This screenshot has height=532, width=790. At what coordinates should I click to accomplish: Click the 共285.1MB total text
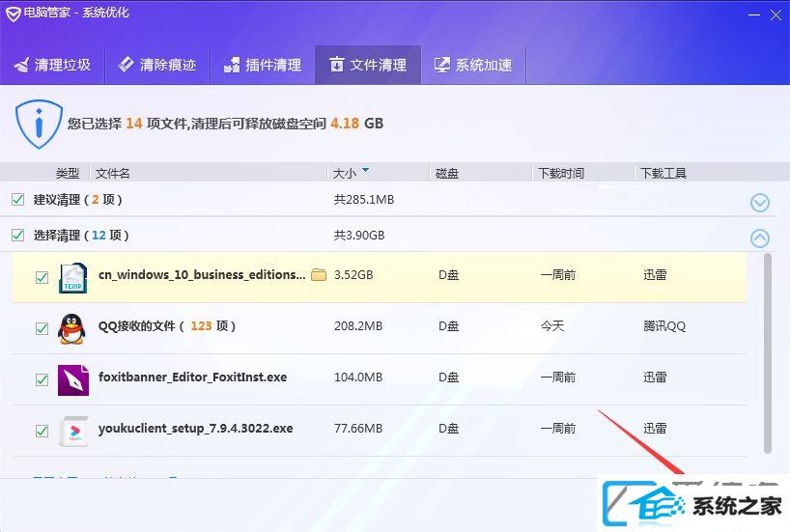pyautogui.click(x=364, y=200)
